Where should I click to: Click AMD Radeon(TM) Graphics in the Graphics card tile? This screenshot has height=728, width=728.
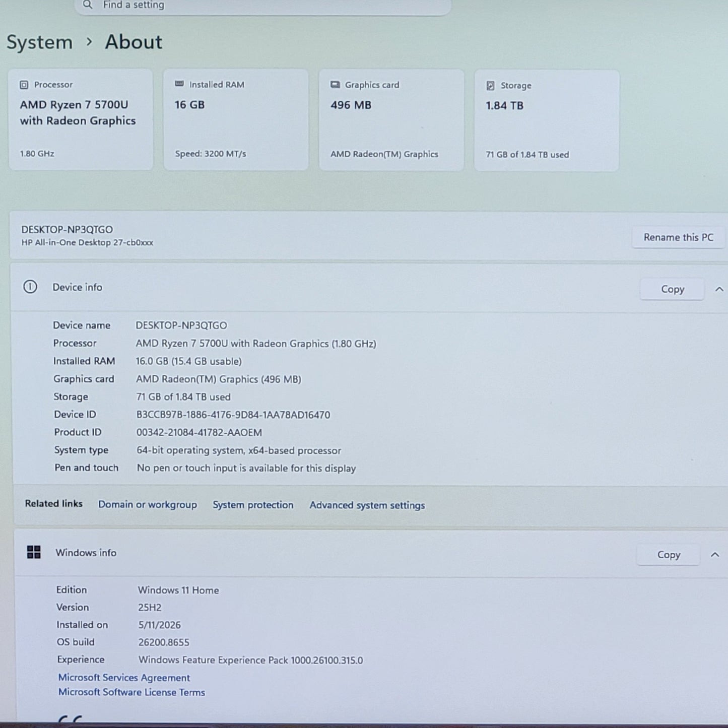click(x=384, y=154)
